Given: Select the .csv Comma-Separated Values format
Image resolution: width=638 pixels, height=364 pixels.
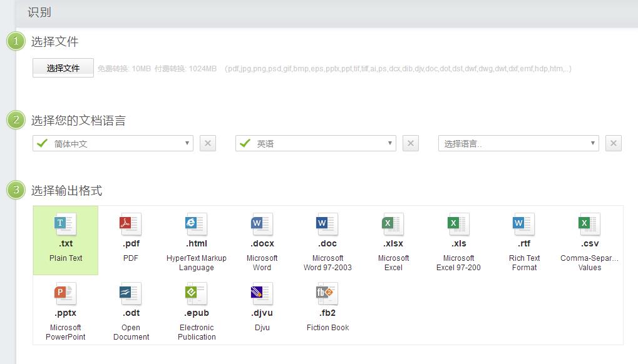Looking at the screenshot, I should [x=589, y=240].
